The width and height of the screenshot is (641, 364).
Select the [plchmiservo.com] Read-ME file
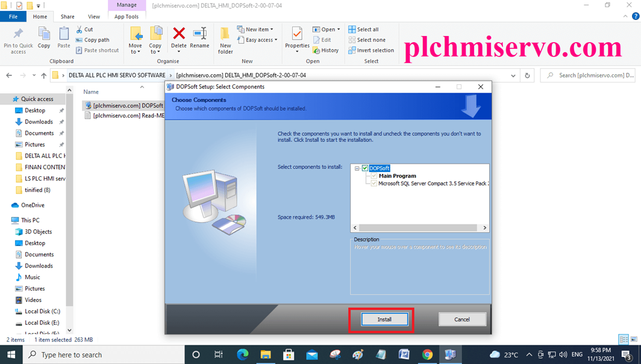pos(125,116)
